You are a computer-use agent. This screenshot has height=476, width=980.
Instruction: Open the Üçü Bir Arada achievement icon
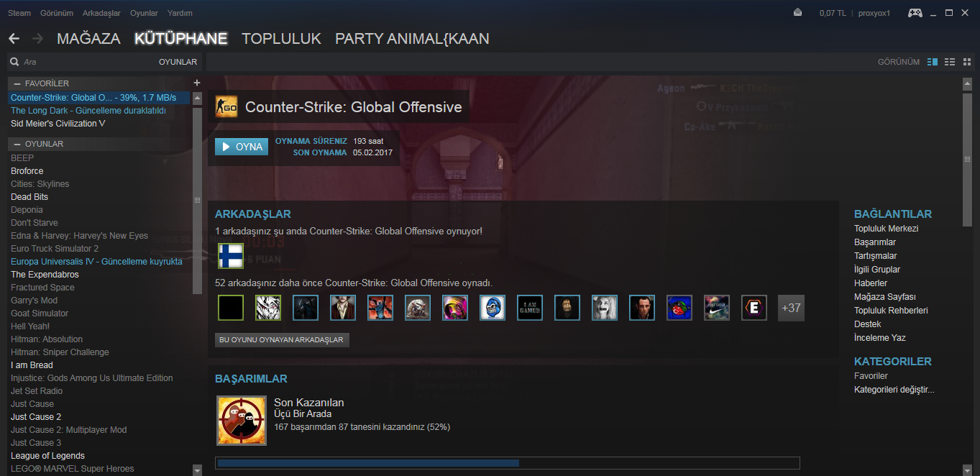pos(242,421)
